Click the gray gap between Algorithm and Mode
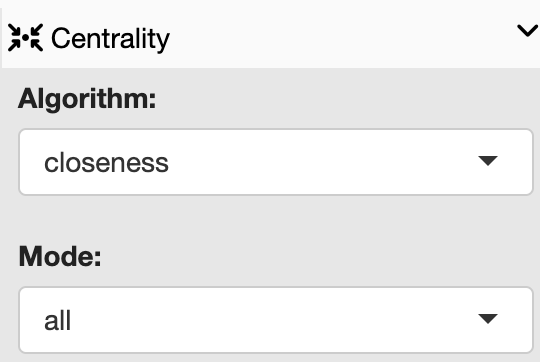540x362 pixels. point(276,219)
